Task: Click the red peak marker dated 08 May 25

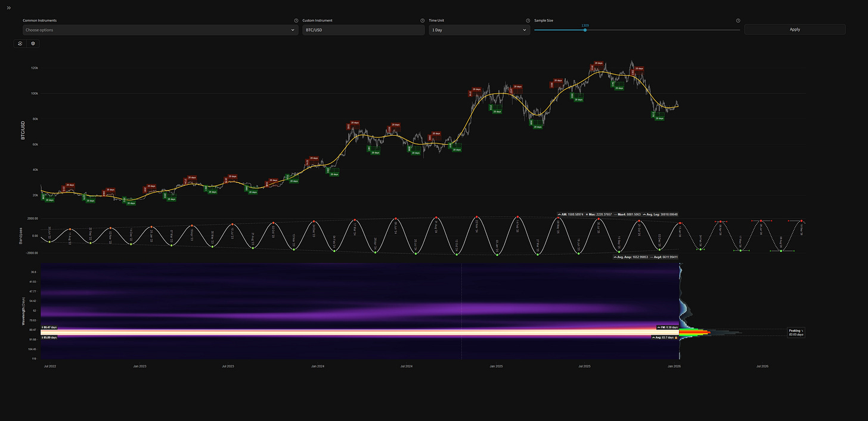Action: click(x=558, y=217)
